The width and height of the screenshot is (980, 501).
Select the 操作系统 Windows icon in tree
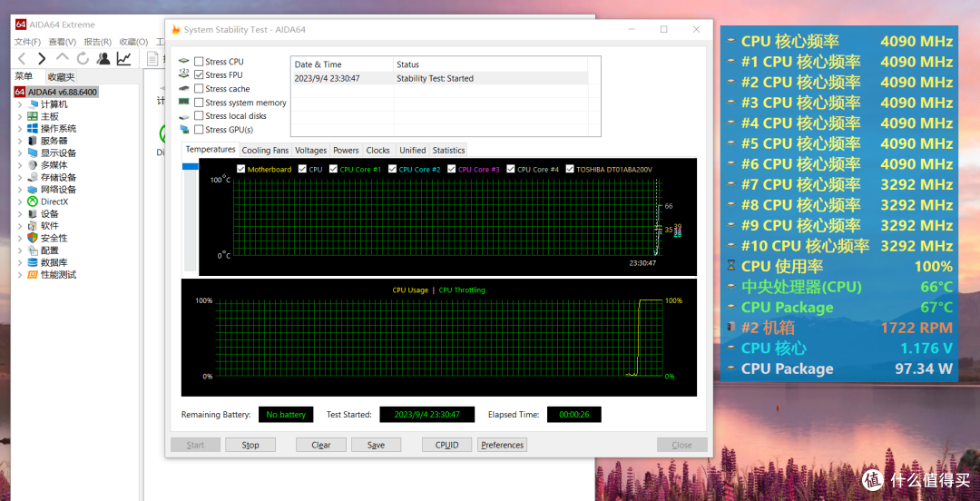pos(33,129)
